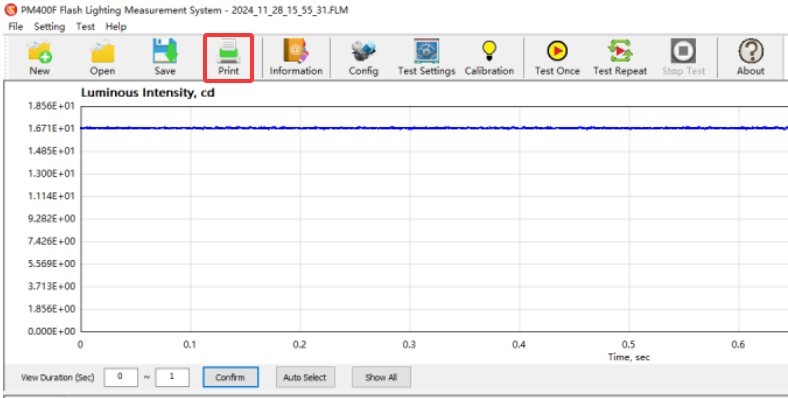Print the report using the Print icon

(x=228, y=57)
